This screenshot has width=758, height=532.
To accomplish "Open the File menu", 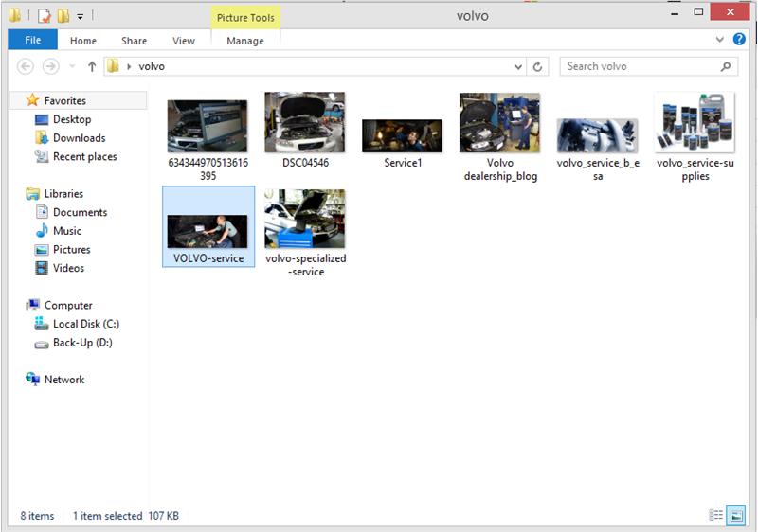I will coord(33,40).
